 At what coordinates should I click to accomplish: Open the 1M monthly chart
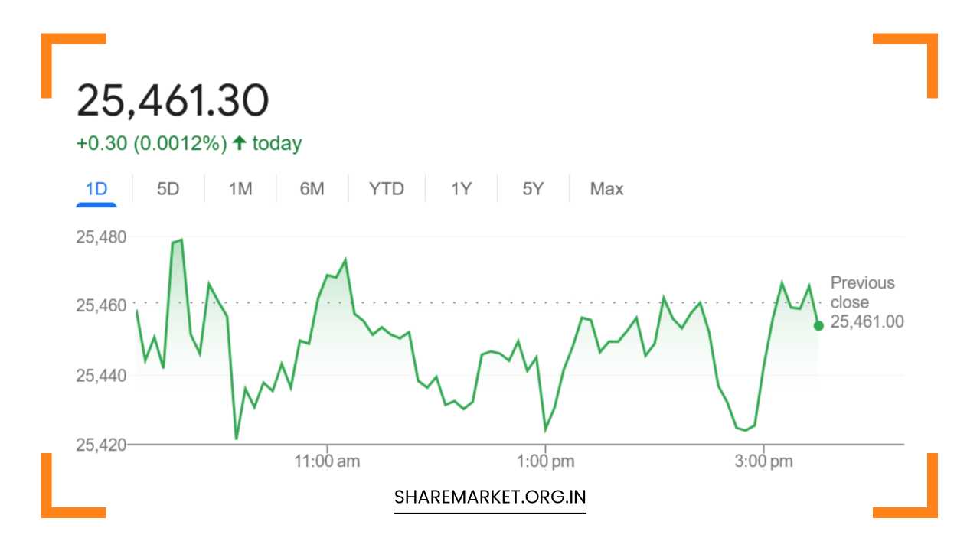click(x=240, y=188)
